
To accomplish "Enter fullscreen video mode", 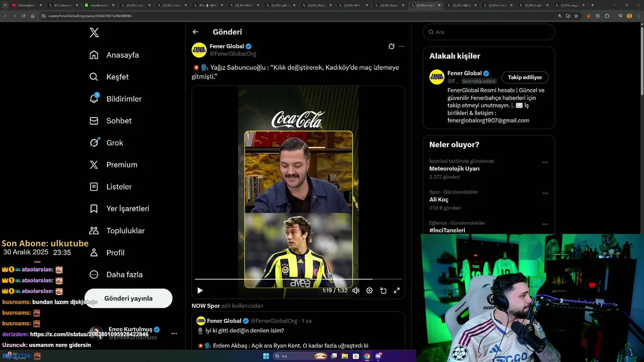I will click(396, 290).
